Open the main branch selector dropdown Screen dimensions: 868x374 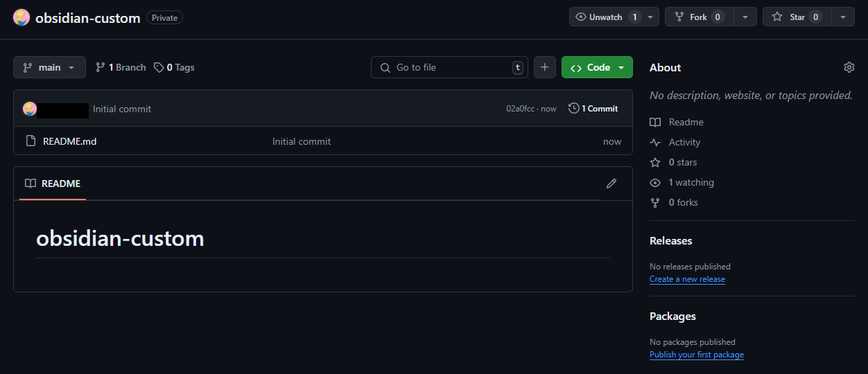(49, 67)
